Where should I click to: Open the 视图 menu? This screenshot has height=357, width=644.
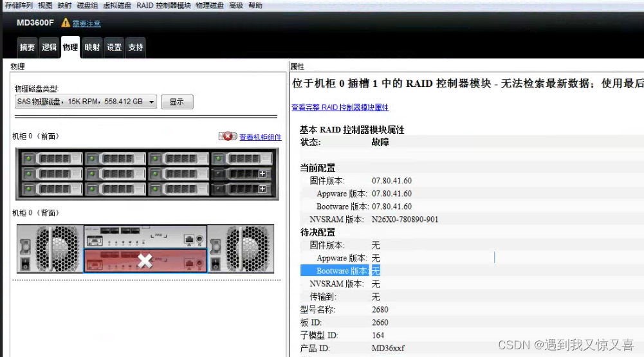click(x=45, y=5)
